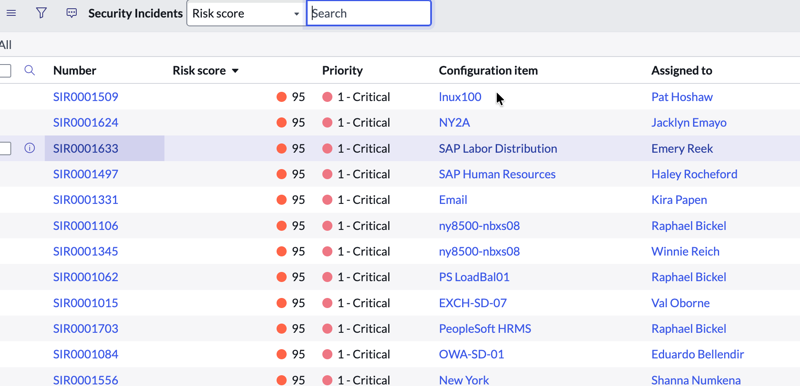Open incident SIR0001106

[x=86, y=225]
